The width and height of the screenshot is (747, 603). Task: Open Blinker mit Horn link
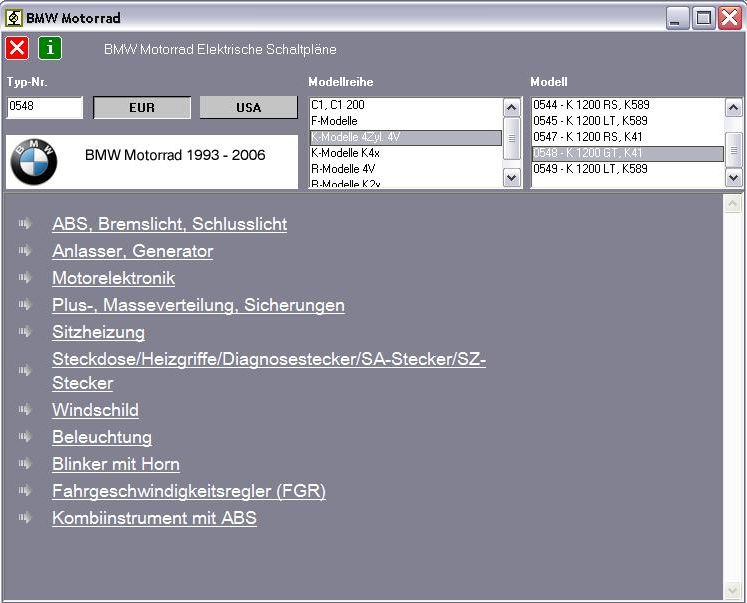tap(116, 464)
